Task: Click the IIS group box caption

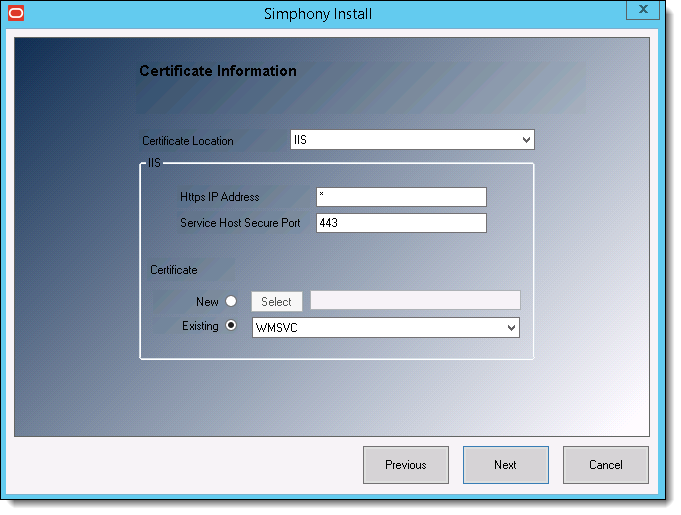Action: click(x=154, y=163)
